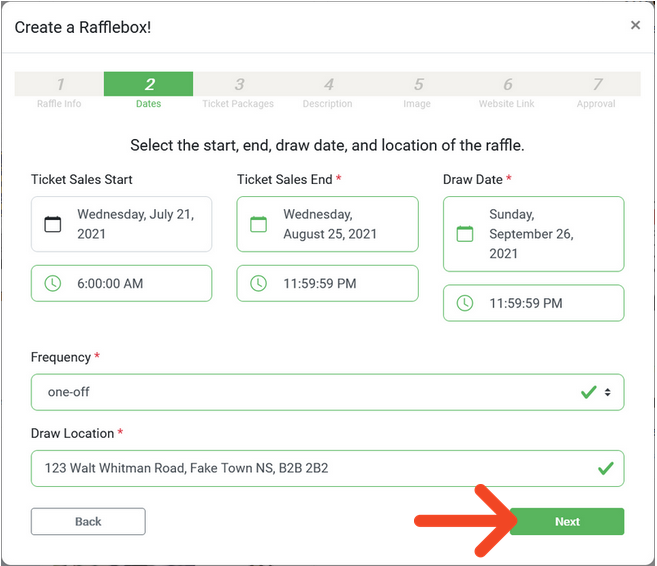
Task: Close the Create a Rafflebox dialog
Action: point(635,26)
